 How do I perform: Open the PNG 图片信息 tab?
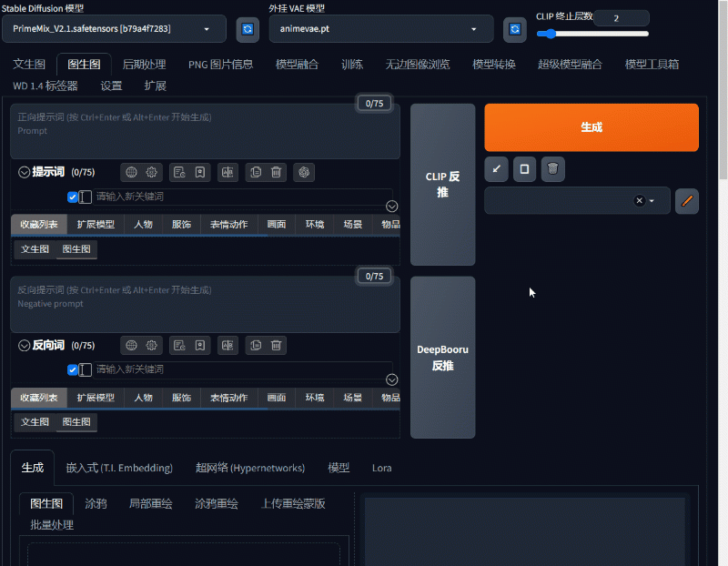(220, 64)
